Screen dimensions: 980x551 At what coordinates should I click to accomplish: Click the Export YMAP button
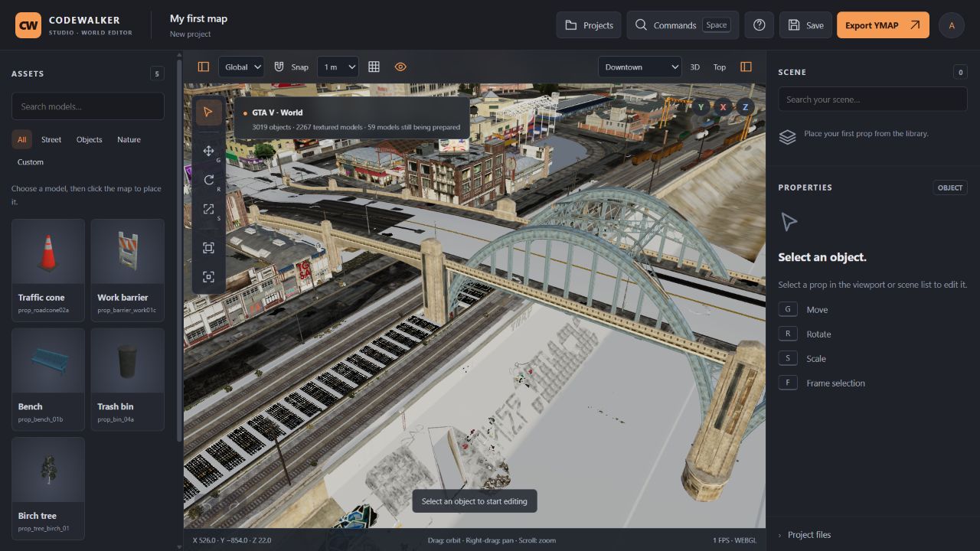pyautogui.click(x=883, y=25)
